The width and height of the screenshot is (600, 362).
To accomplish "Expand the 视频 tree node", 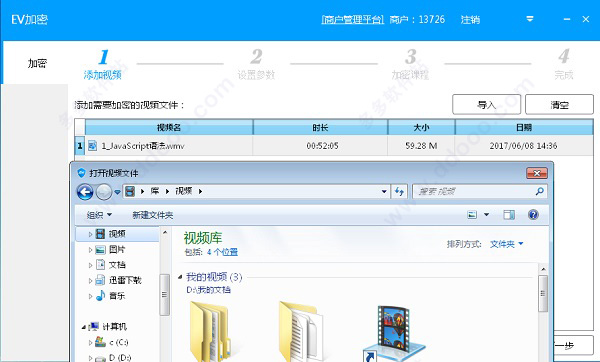I will pos(90,234).
